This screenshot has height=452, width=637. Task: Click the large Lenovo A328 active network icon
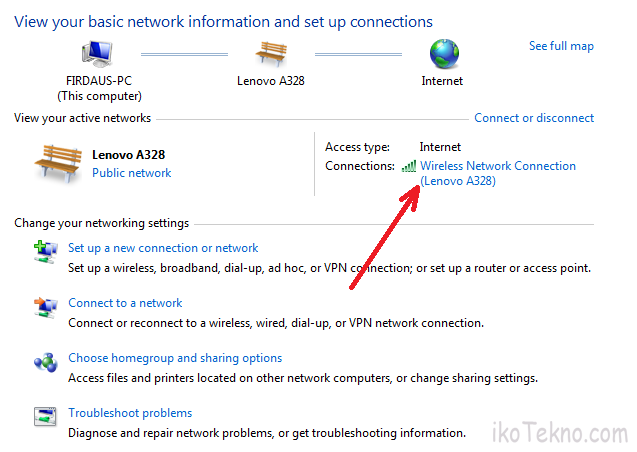tap(58, 162)
